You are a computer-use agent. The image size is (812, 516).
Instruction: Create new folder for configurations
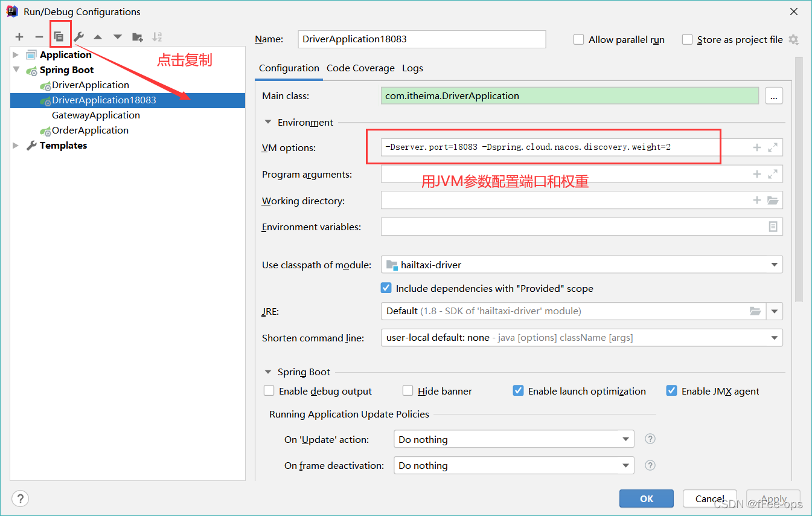138,37
